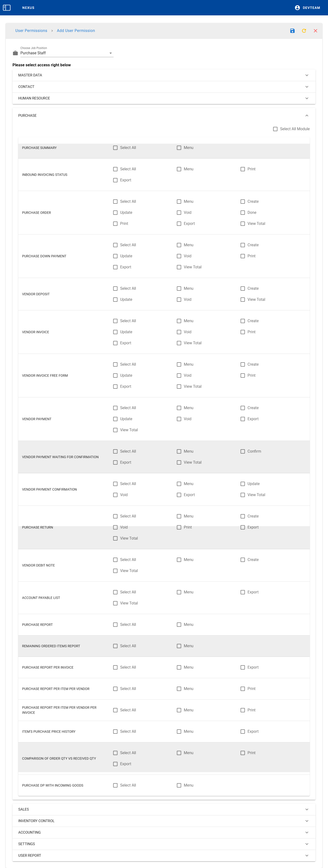Click the briefcase job position icon
The width and height of the screenshot is (328, 868).
[x=15, y=53]
